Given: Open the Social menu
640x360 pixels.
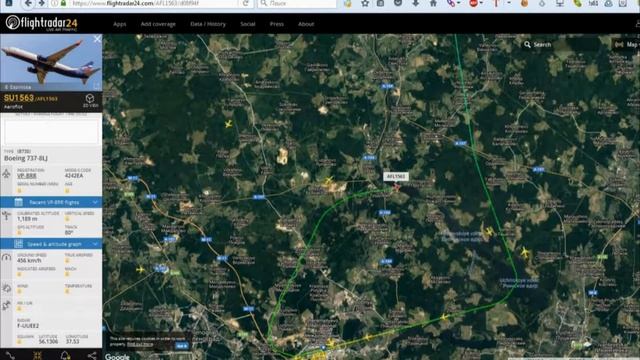Looking at the screenshot, I should [x=247, y=24].
